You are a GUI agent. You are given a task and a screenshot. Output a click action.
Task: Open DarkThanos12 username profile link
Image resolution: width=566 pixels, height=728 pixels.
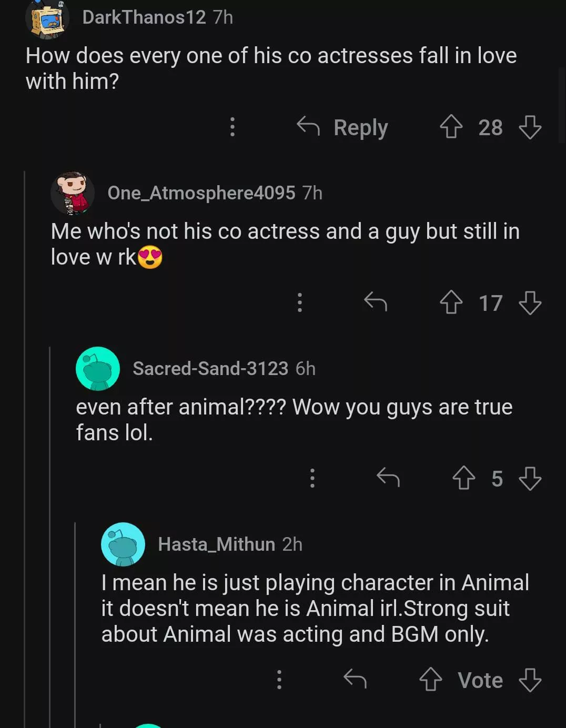tap(144, 17)
